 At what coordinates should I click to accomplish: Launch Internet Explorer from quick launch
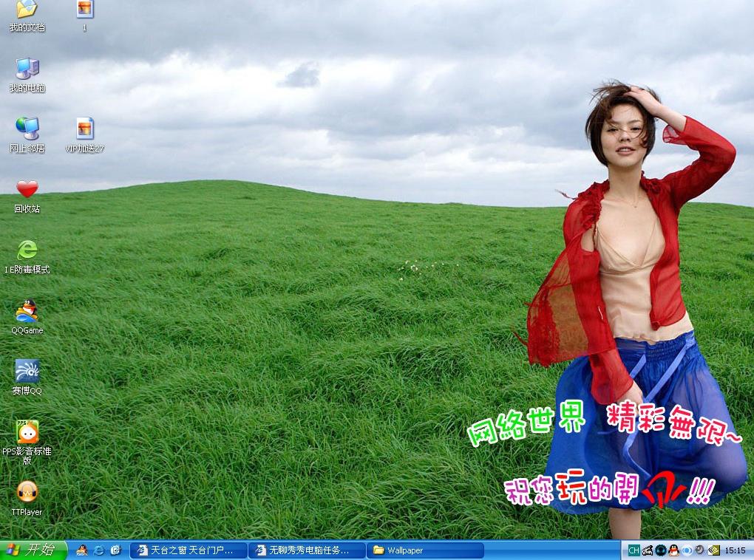click(x=99, y=550)
